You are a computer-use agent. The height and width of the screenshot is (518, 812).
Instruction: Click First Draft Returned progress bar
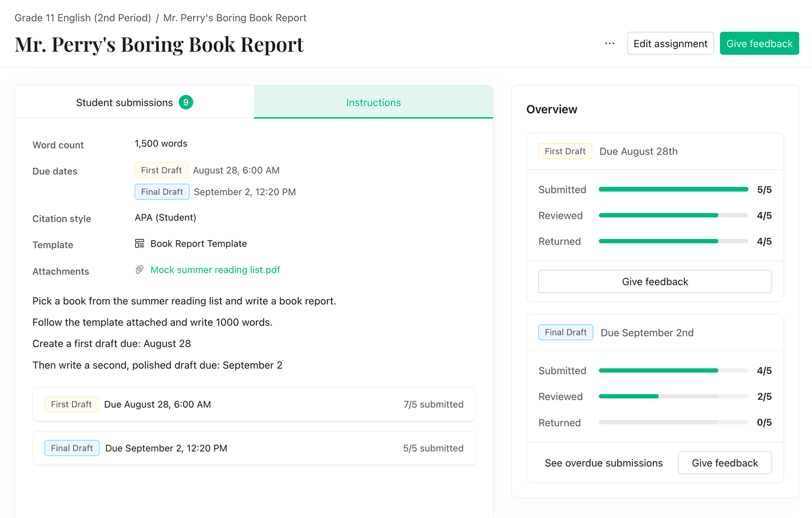674,241
